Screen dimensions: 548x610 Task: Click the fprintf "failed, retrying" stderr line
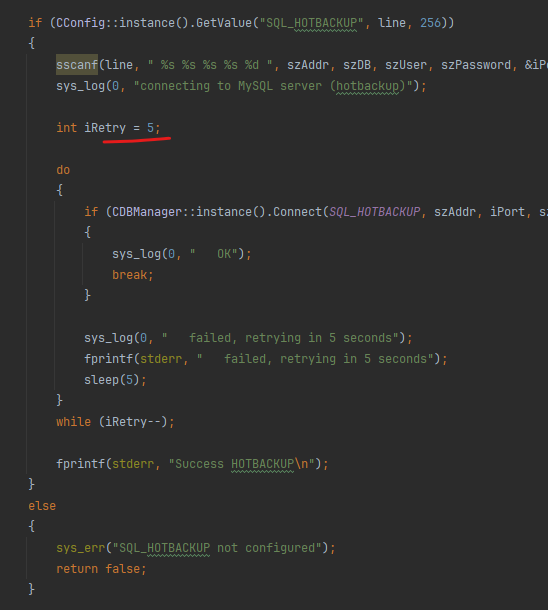point(266,359)
